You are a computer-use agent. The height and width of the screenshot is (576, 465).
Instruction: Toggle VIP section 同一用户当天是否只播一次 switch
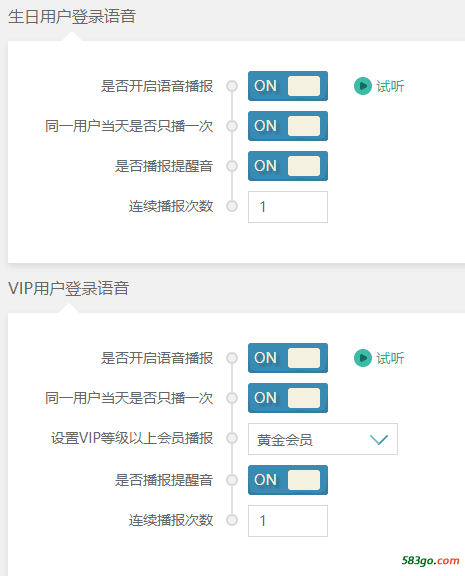click(x=288, y=398)
